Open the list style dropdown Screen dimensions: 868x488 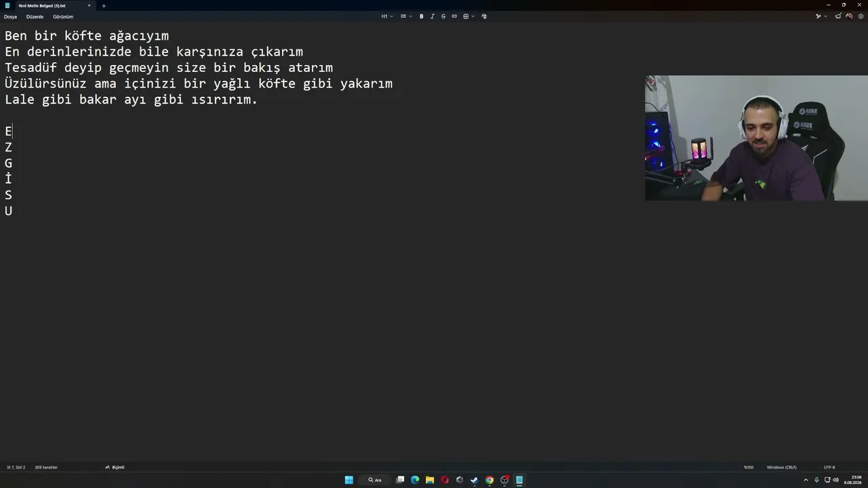406,16
